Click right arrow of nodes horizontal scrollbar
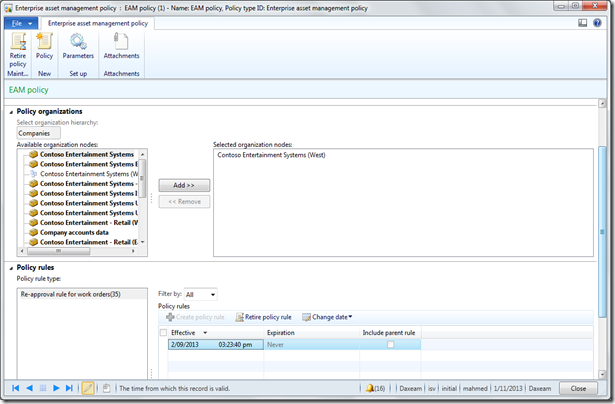The width and height of the screenshot is (615, 404). click(x=134, y=251)
